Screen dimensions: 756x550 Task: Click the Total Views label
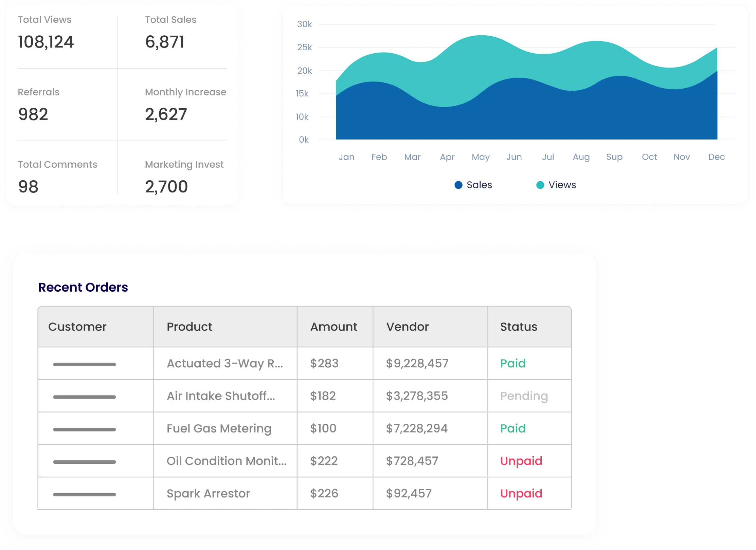tap(44, 20)
